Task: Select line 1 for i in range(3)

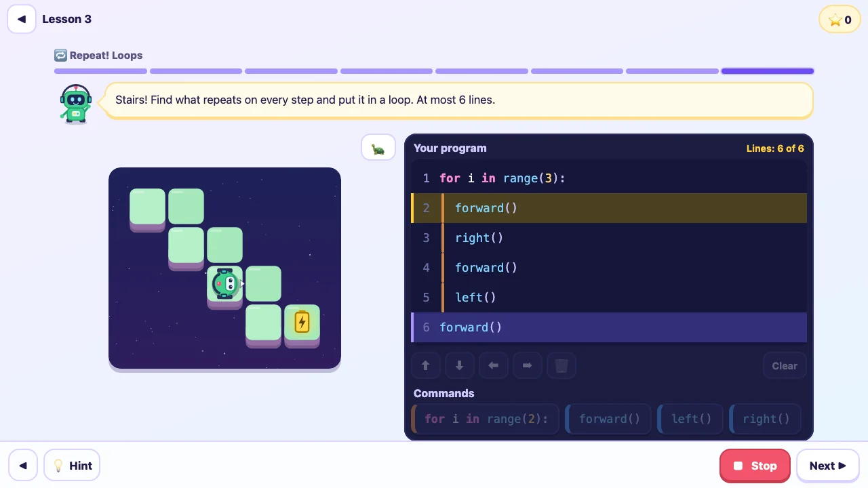Action: [609, 178]
